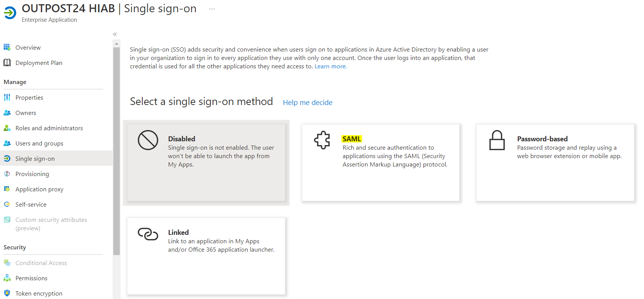Collapse the sidebar with double-chevron button
Screen dimensions: 644x299
[x=115, y=34]
